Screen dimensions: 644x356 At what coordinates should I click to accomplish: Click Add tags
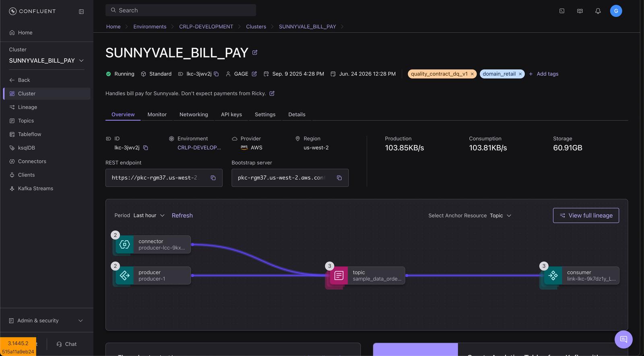pos(543,74)
